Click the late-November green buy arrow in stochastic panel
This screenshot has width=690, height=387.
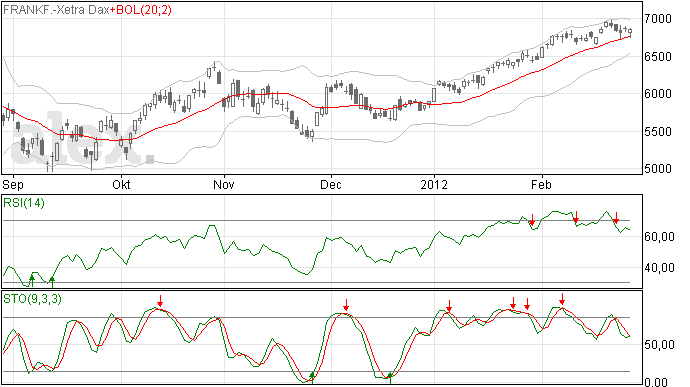312,377
